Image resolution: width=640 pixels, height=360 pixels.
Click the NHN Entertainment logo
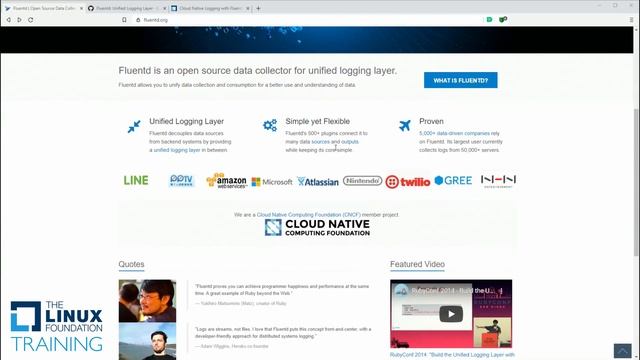pyautogui.click(x=498, y=181)
